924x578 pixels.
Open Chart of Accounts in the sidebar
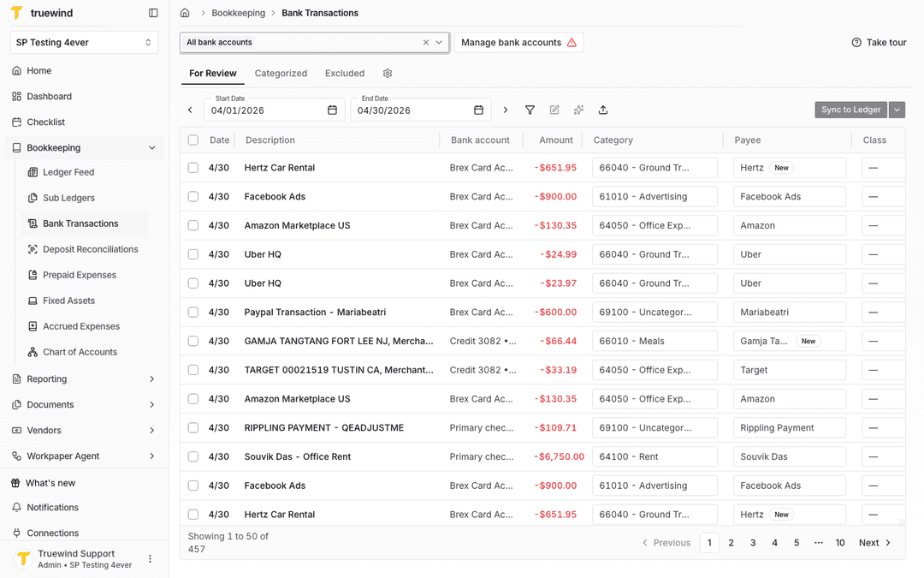(x=80, y=352)
